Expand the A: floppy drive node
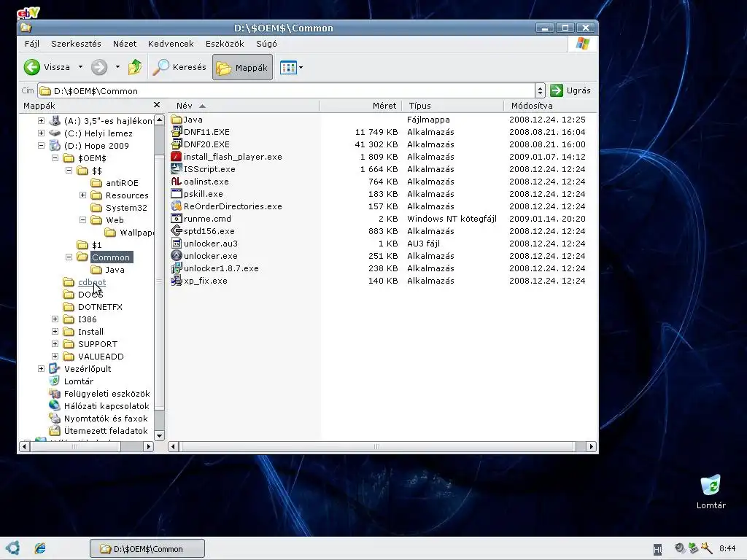This screenshot has height=560, width=747. pyautogui.click(x=41, y=121)
